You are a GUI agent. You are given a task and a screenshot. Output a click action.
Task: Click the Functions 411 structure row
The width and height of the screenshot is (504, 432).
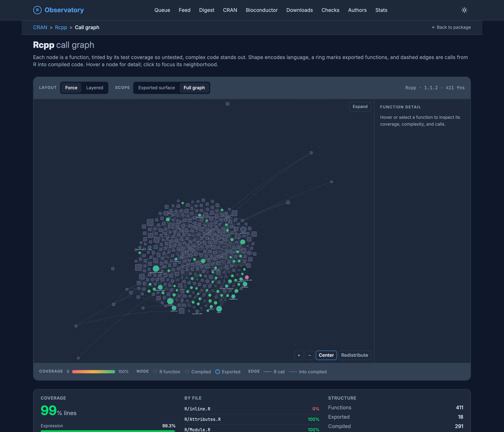pos(395,408)
